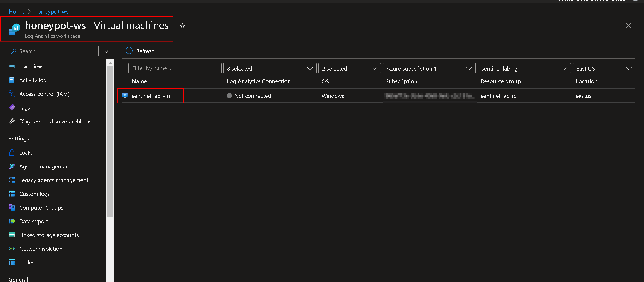Click the sentinel-lab-vm virtual machine icon

[x=125, y=96]
